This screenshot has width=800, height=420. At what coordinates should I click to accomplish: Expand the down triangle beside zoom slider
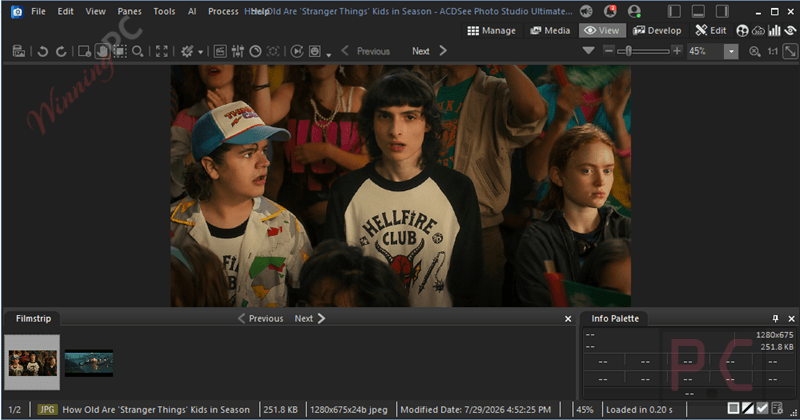tap(588, 51)
